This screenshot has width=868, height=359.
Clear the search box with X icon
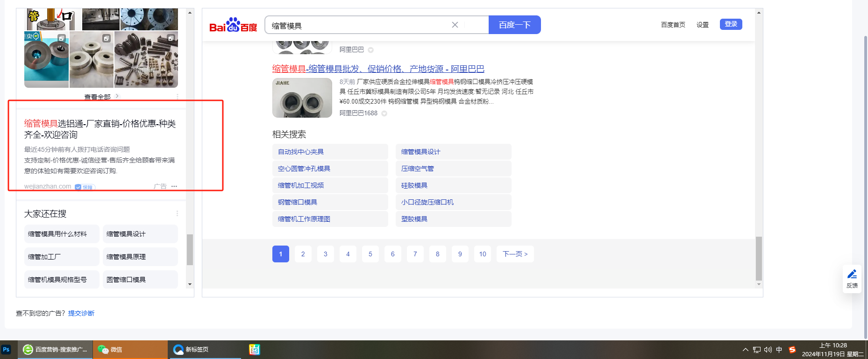coord(455,25)
